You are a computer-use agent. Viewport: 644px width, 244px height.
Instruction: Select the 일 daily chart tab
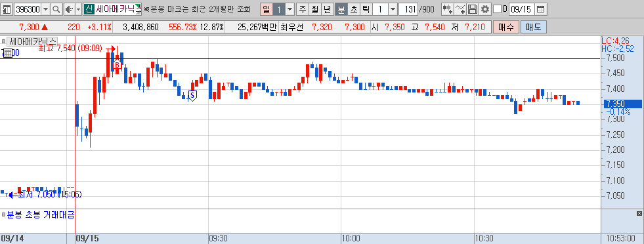tap(266, 9)
